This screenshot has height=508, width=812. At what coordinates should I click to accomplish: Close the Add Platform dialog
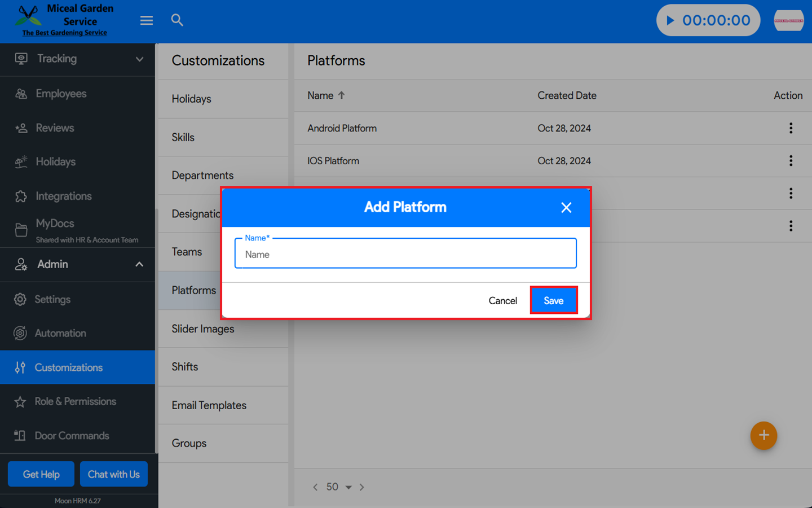(x=566, y=208)
